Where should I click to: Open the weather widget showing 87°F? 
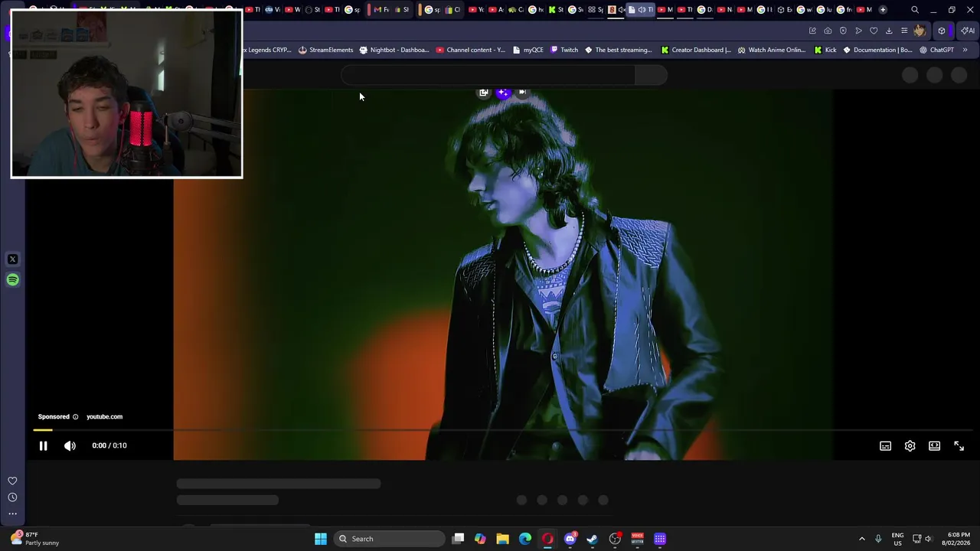[34, 539]
